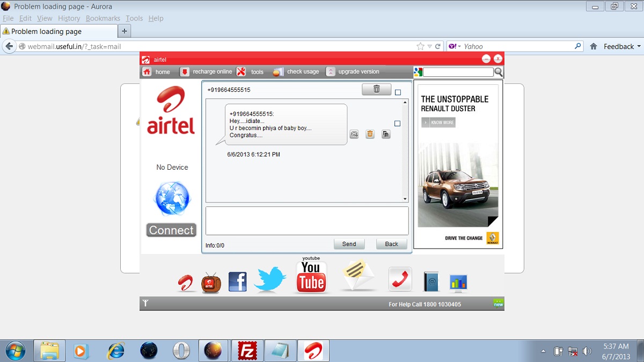Click the Send button
The height and width of the screenshot is (362, 644).
pos(349,244)
